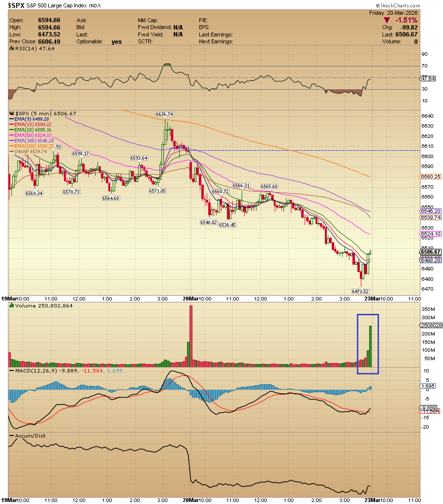Click the 6538.45 low price label
This screenshot has width=443, height=504.
coord(227,225)
